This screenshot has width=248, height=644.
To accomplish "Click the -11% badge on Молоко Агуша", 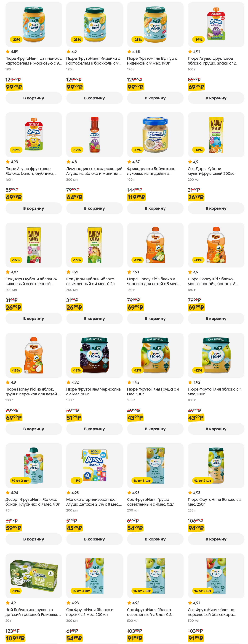I will pyautogui.click(x=76, y=481).
